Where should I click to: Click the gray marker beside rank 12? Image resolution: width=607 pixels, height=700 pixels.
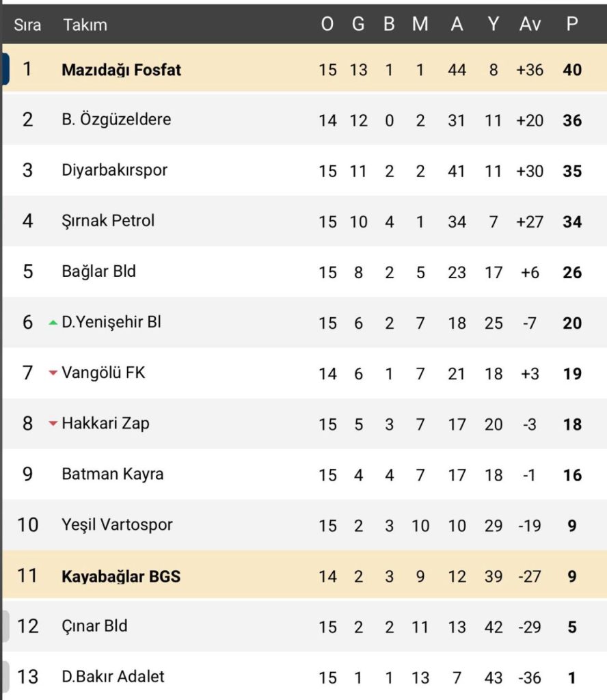(x=5, y=626)
